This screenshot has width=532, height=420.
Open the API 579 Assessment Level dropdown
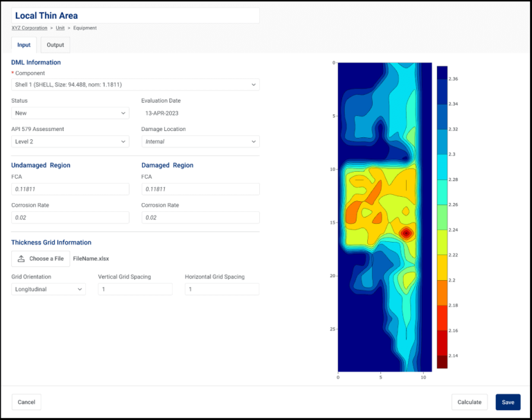[x=70, y=141]
